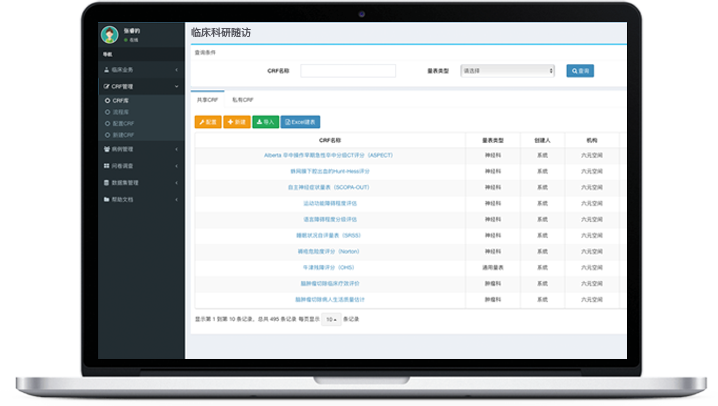This screenshot has height=406, width=718.
Task: Click the user avatar in the sidebar
Action: click(108, 36)
